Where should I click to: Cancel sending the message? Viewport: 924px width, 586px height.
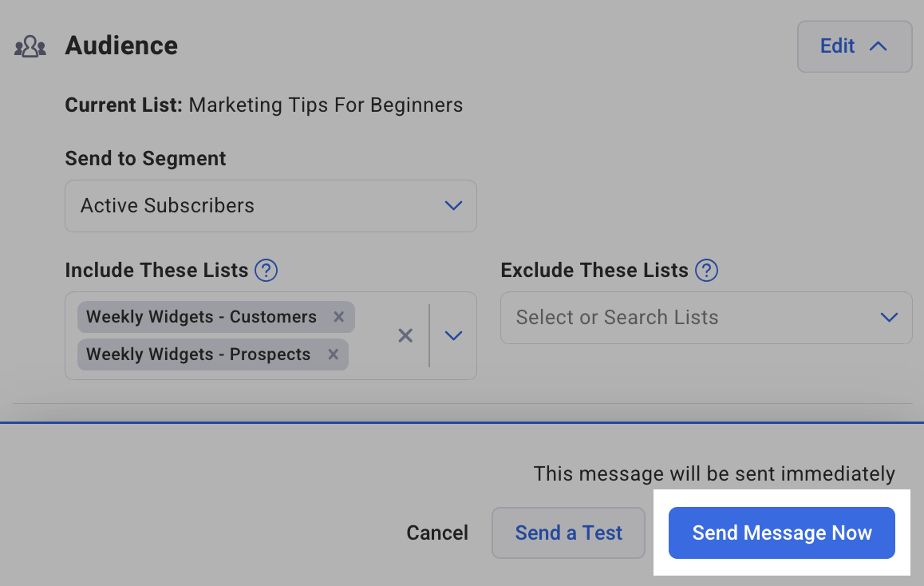coord(437,533)
